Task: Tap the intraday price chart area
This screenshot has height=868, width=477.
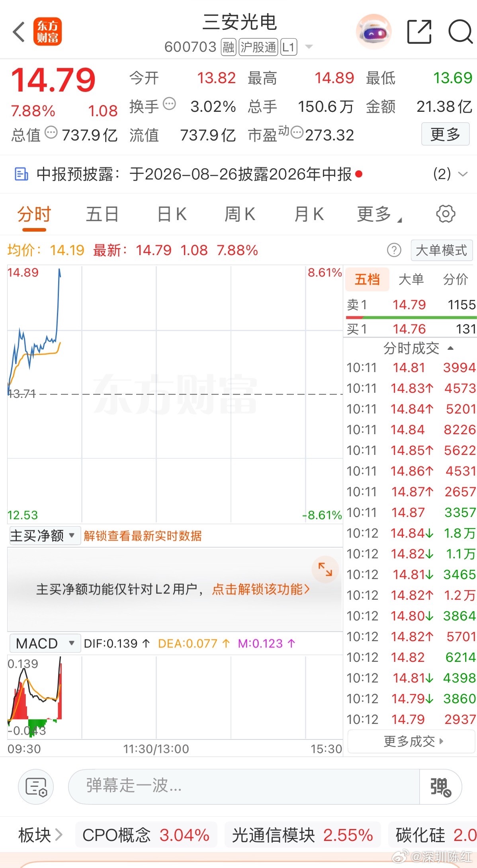Action: pyautogui.click(x=175, y=394)
